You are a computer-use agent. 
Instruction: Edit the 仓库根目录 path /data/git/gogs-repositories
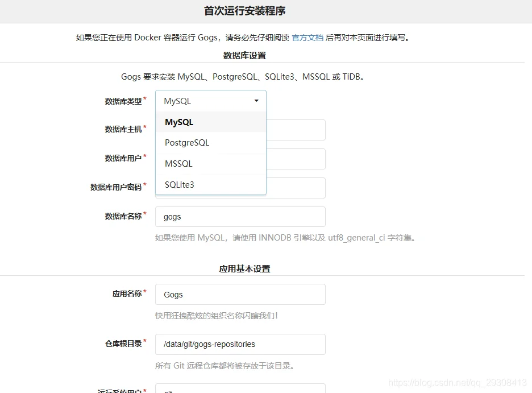pyautogui.click(x=240, y=344)
